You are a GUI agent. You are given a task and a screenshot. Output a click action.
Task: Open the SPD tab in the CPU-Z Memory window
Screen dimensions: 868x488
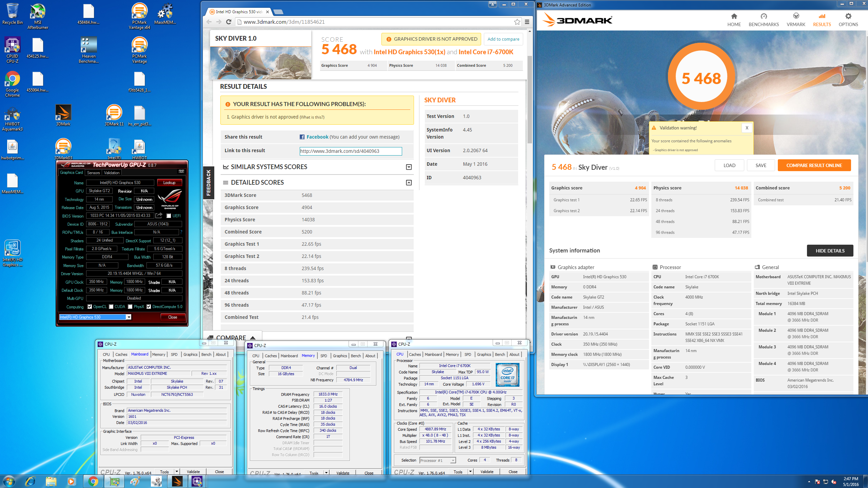pos(323,356)
